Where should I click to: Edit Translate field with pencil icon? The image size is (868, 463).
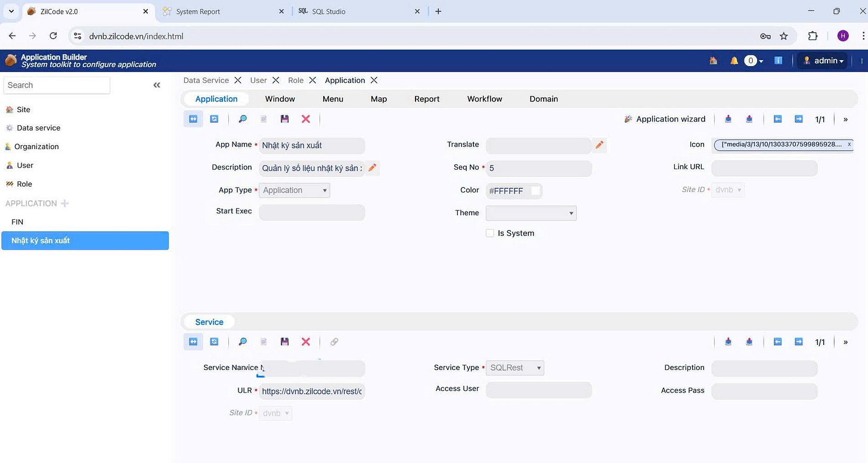(x=600, y=145)
